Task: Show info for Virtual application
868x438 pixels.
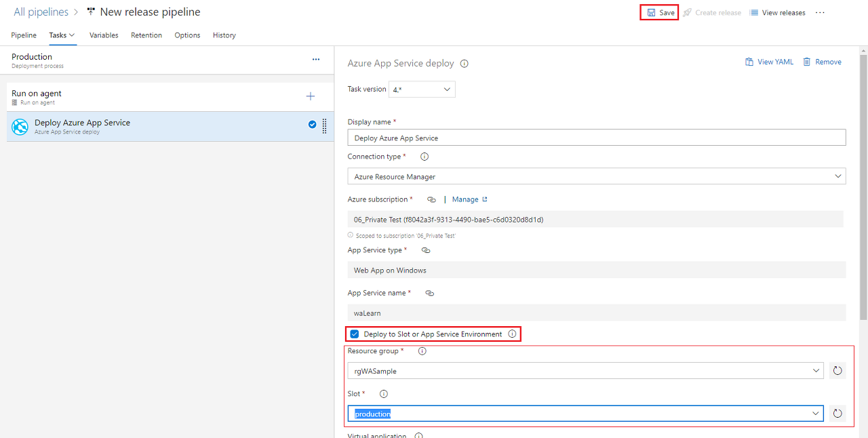Action: pos(418,436)
